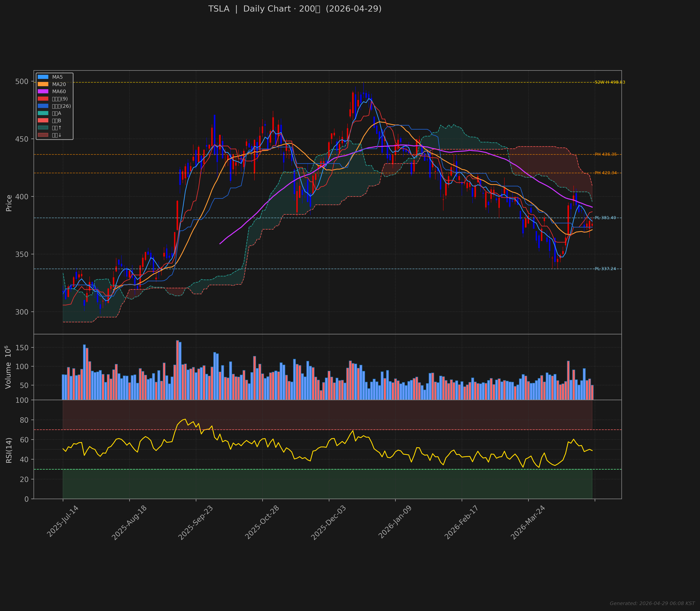Image resolution: width=700 pixels, height=611 pixels.
Task: Click the teal span A legend swatch
Action: pos(43,113)
